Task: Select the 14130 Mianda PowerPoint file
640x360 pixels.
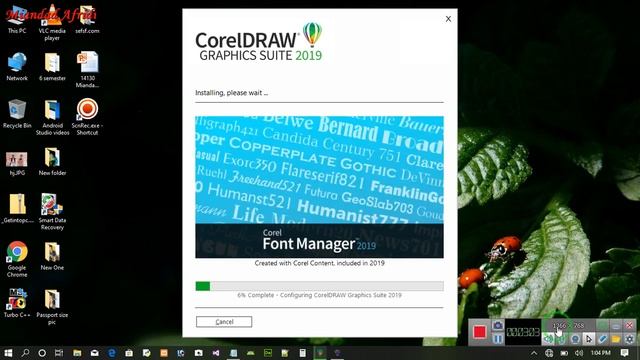Action: [87, 70]
